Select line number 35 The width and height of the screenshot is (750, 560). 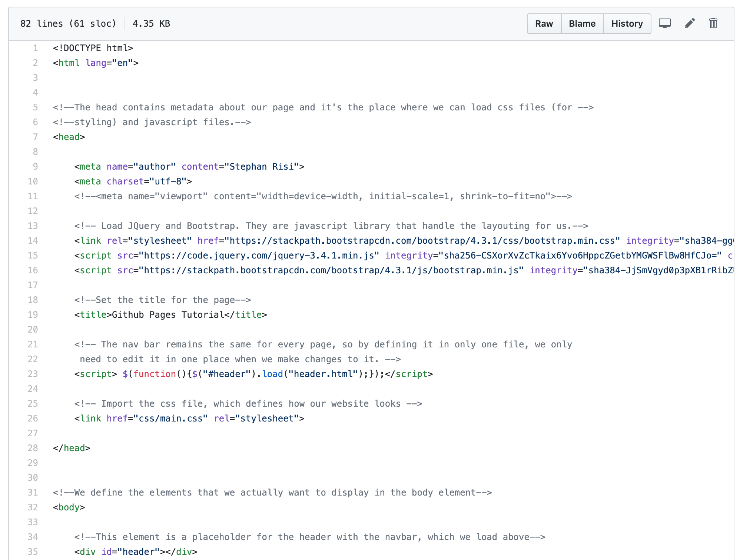[33, 552]
